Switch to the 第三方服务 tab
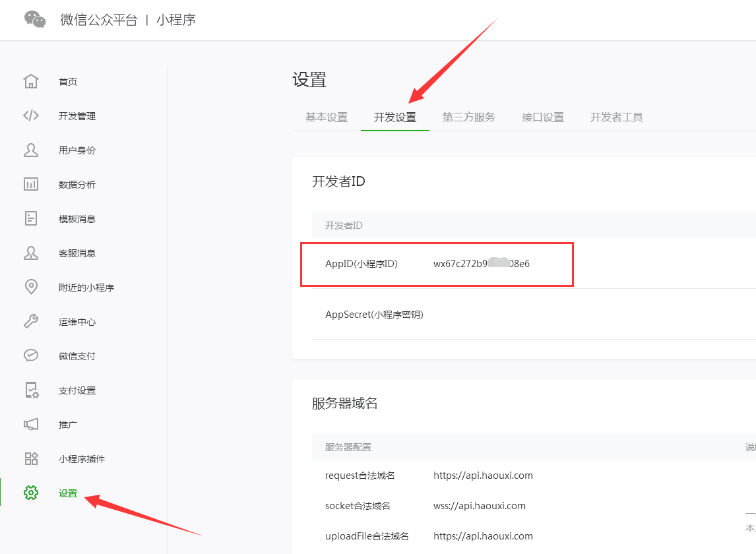The image size is (756, 554). (x=468, y=117)
